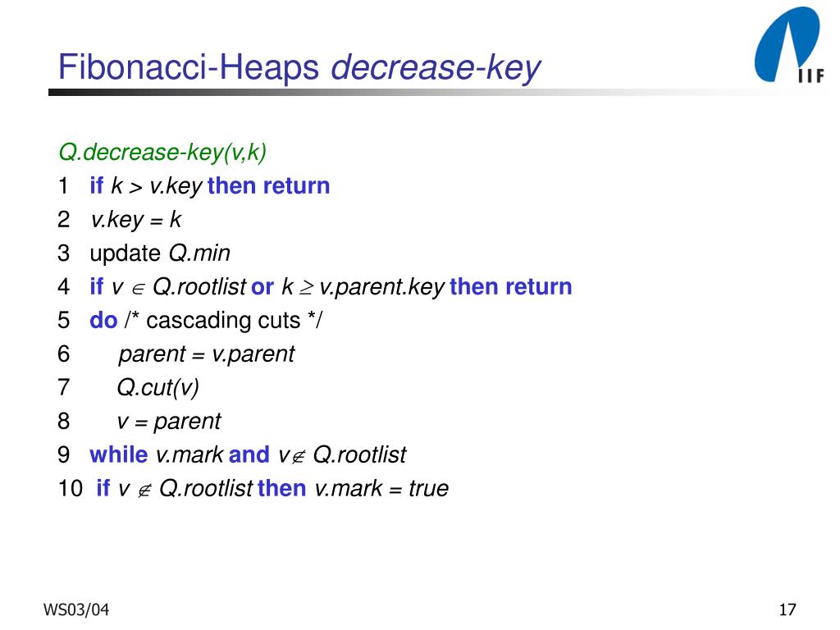The image size is (840, 630).
Task: Click the slide number 17
Action: click(x=787, y=609)
